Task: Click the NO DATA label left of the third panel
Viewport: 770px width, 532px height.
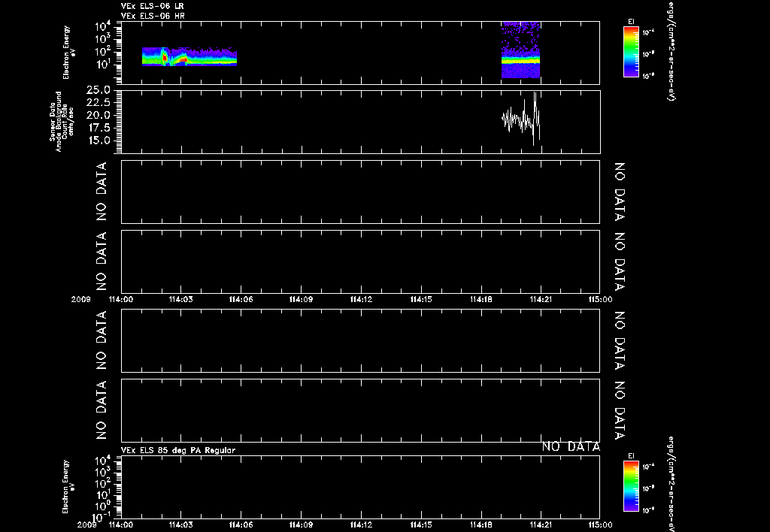Action: 102,192
